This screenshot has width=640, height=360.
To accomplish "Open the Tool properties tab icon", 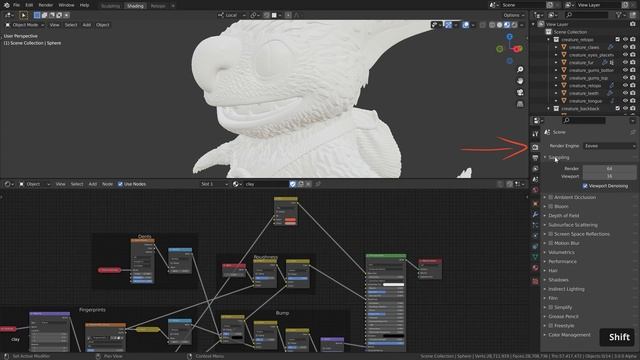I will pyautogui.click(x=535, y=134).
